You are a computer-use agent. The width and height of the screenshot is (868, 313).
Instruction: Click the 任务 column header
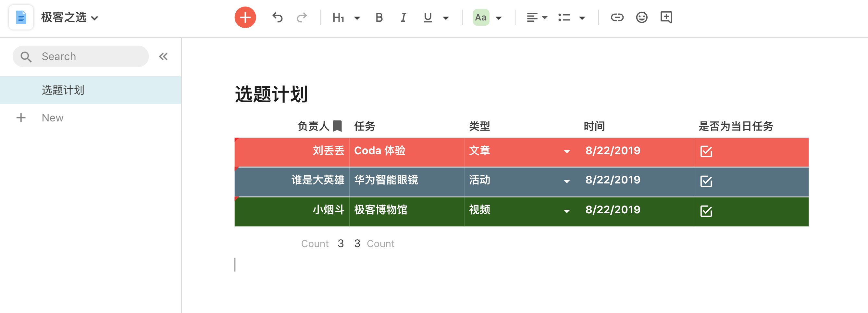click(x=365, y=126)
